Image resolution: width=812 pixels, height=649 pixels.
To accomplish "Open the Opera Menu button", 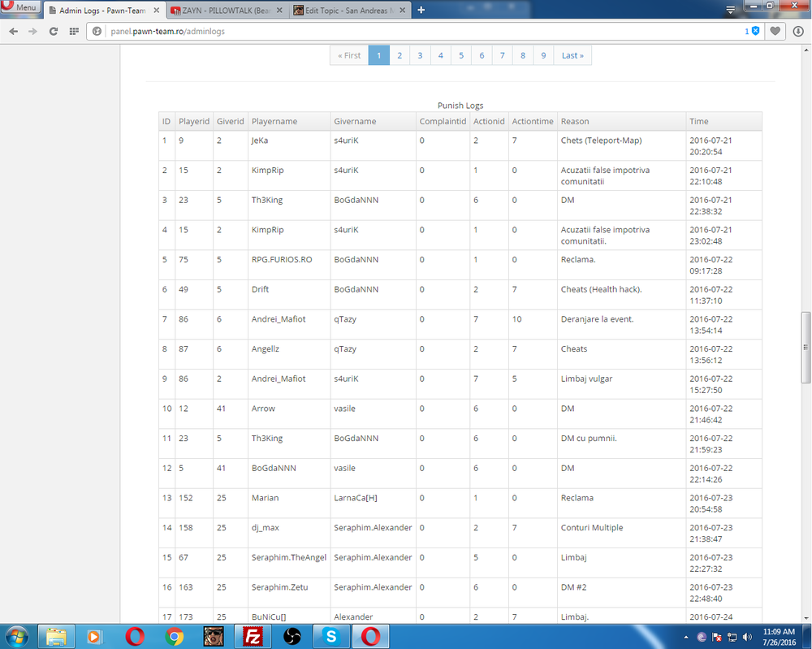I will coord(21,6).
